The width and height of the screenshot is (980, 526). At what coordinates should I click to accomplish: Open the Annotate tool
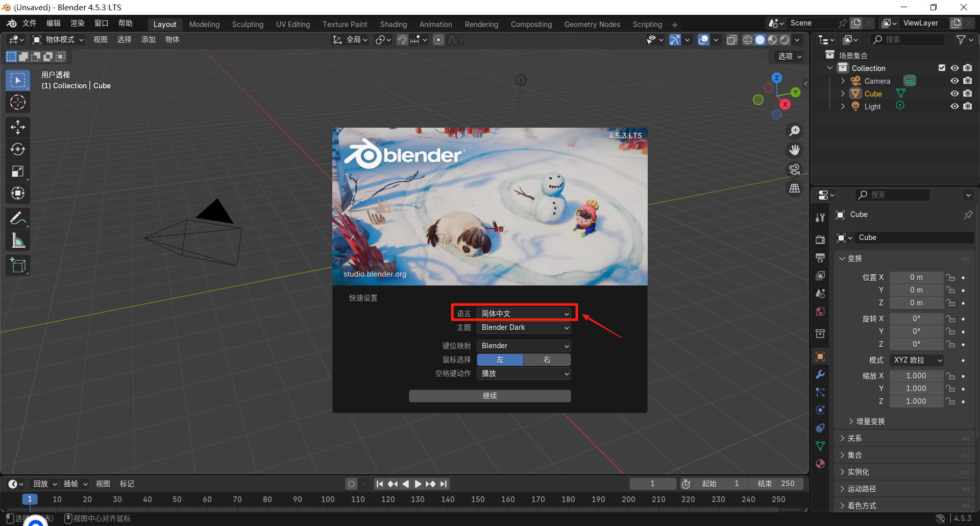click(x=18, y=218)
